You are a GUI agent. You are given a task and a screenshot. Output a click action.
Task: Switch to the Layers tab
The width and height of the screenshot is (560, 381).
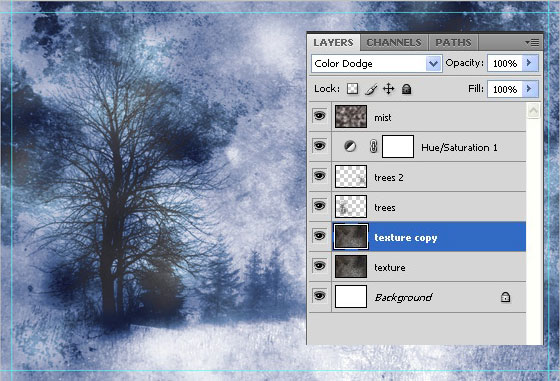(333, 42)
